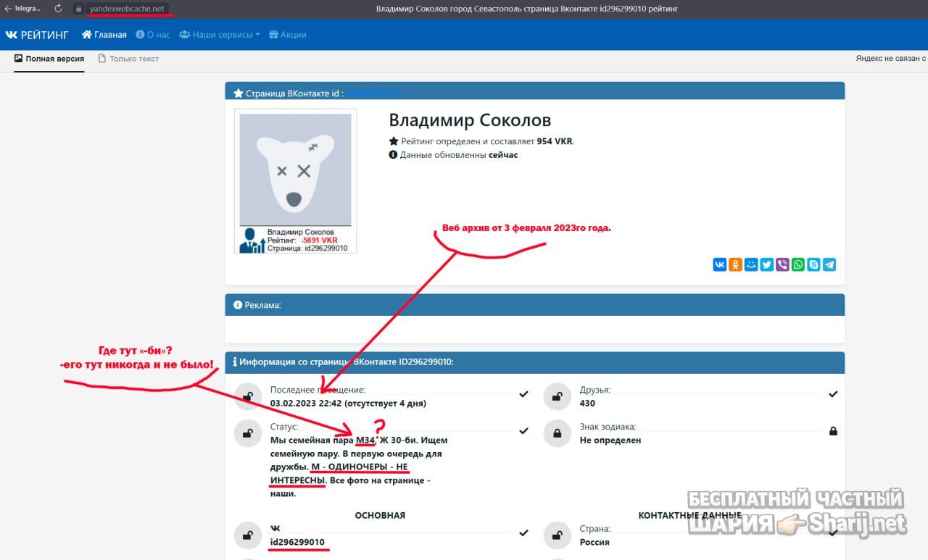Click the unlock icon beside Друзья

click(x=557, y=396)
